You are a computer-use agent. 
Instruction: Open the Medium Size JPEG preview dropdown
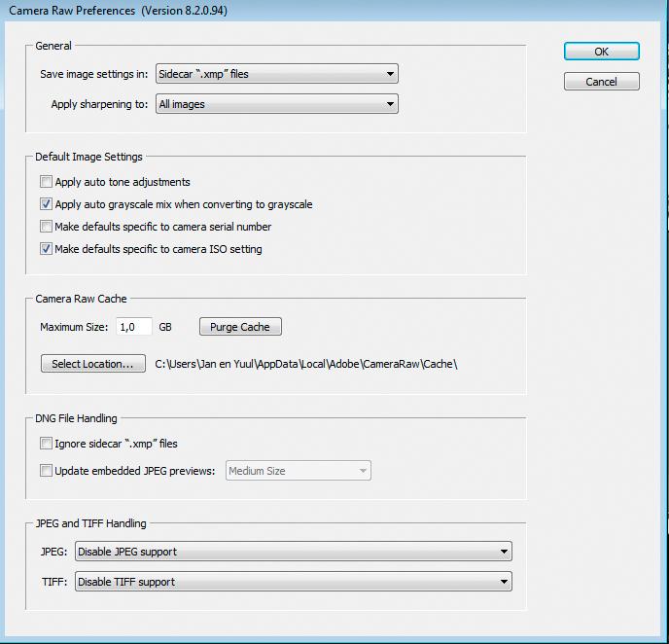pos(299,470)
